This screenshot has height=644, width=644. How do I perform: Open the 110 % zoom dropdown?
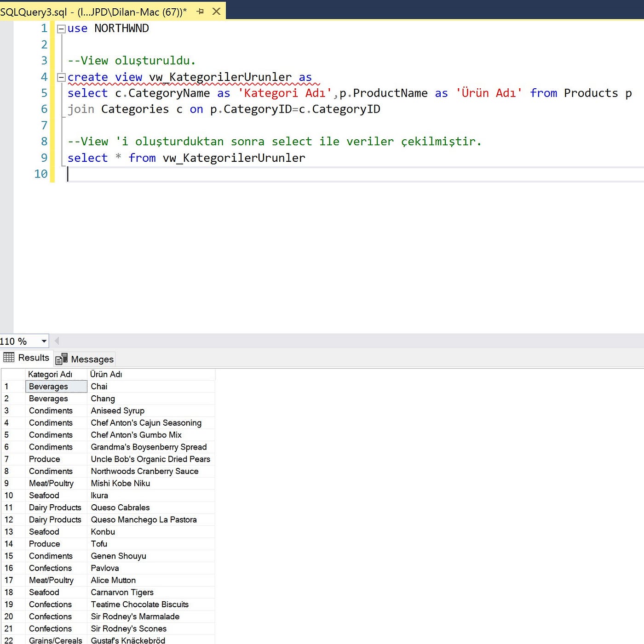(x=44, y=341)
